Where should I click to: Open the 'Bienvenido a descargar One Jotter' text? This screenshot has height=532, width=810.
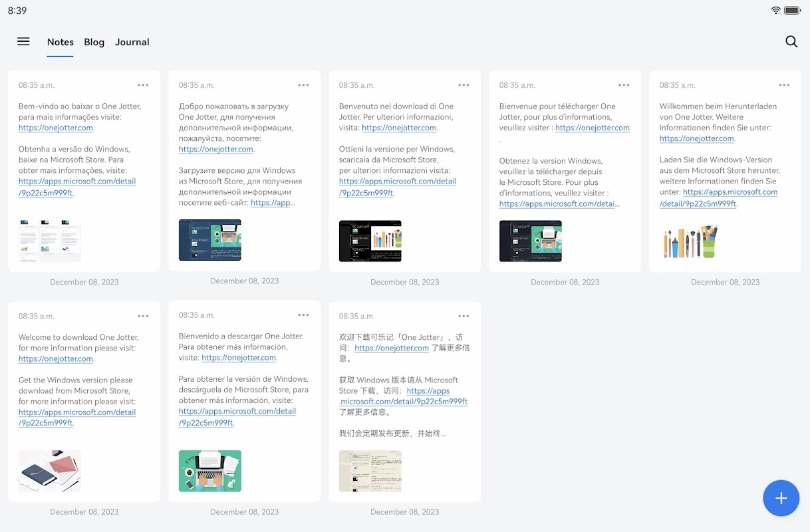pyautogui.click(x=241, y=336)
